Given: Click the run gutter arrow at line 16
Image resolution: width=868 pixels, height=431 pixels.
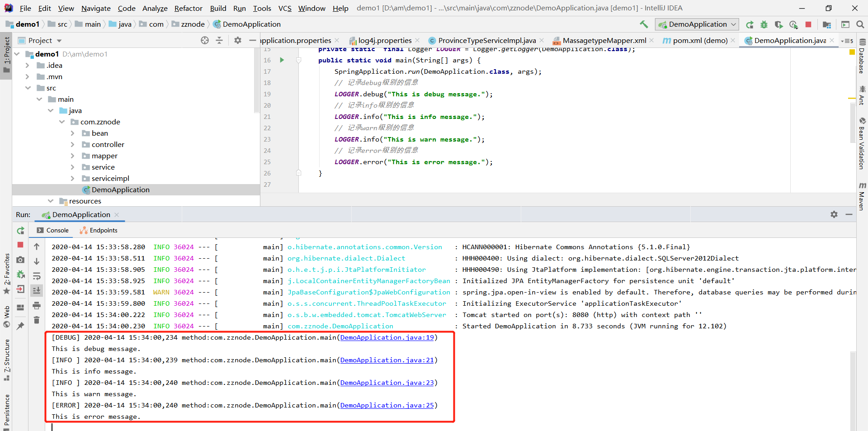Looking at the screenshot, I should pyautogui.click(x=282, y=60).
